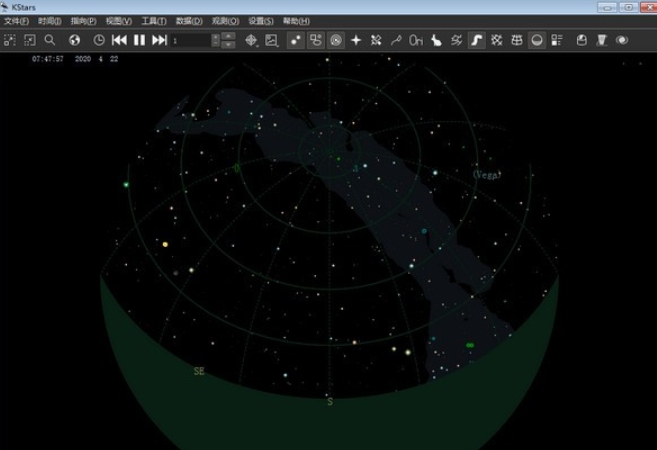Screen dimensions: 657x450
Task: Click the step backward in time button
Action: (x=119, y=40)
